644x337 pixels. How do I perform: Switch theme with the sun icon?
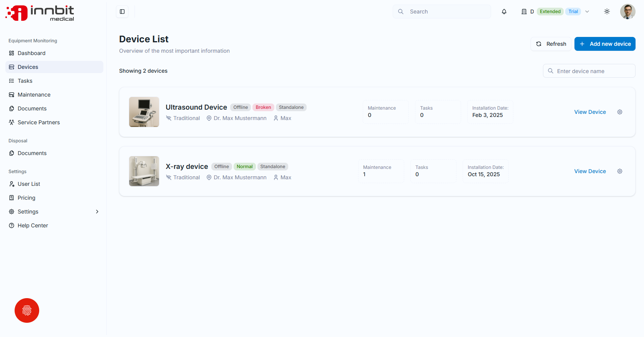pos(607,12)
